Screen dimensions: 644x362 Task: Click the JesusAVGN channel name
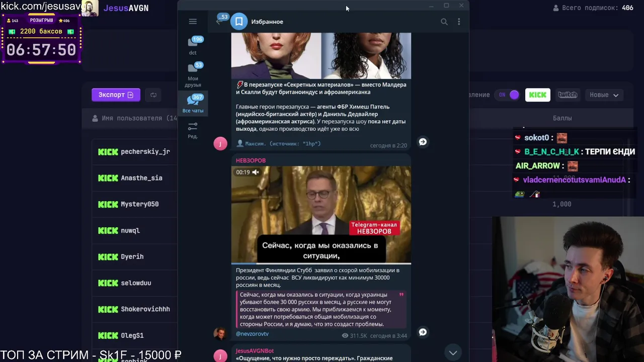[x=126, y=8]
